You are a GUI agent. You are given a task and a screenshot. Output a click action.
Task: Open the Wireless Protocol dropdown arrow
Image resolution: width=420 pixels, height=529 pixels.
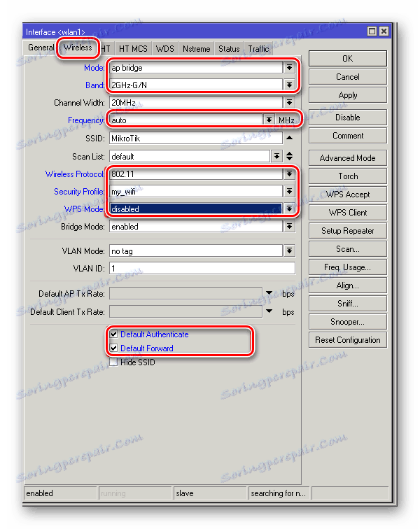[x=289, y=174]
